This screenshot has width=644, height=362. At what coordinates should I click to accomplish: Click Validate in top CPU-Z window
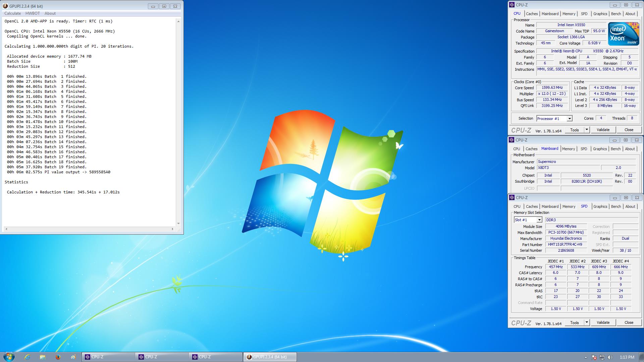pyautogui.click(x=603, y=130)
